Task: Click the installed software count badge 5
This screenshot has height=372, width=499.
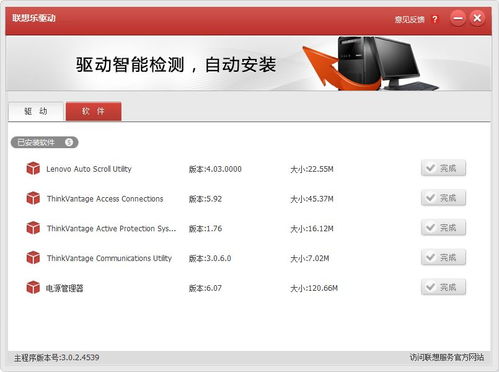Action: point(69,142)
